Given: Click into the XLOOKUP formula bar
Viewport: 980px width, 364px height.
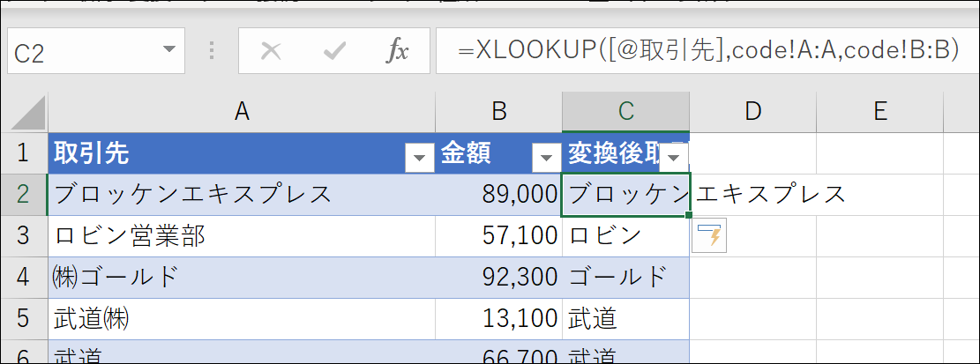Looking at the screenshot, I should [x=707, y=51].
